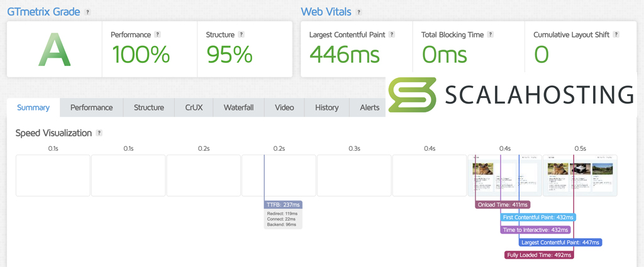Image resolution: width=644 pixels, height=267 pixels.
Task: Click the Cumulative Layout Shift value 0
Action: click(541, 54)
